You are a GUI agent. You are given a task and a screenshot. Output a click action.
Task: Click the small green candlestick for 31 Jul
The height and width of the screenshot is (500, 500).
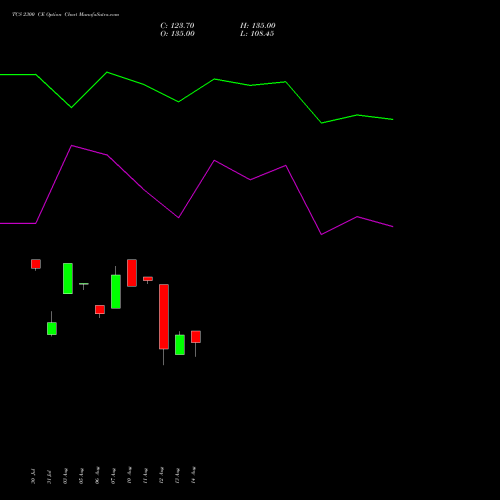tap(52, 328)
